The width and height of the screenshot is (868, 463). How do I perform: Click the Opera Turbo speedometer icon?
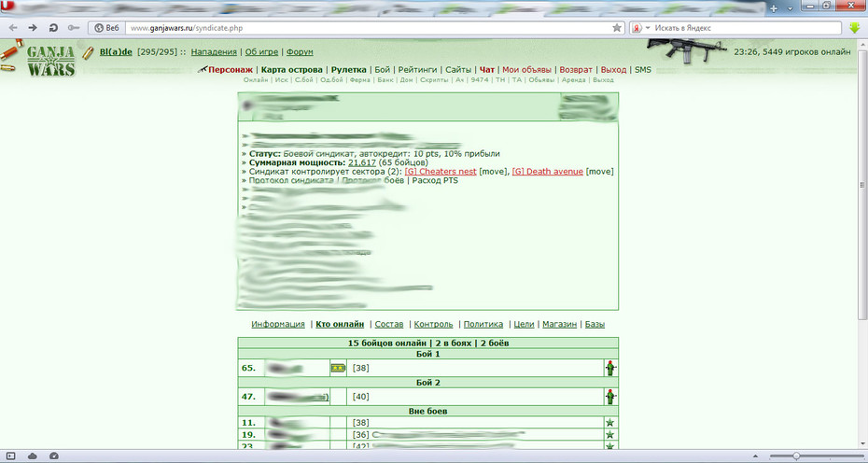pyautogui.click(x=54, y=456)
